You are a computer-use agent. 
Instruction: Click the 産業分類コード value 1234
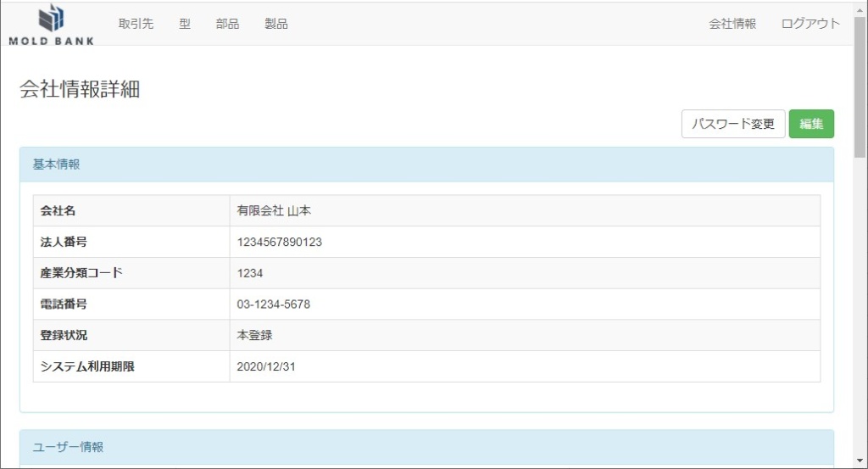point(250,273)
